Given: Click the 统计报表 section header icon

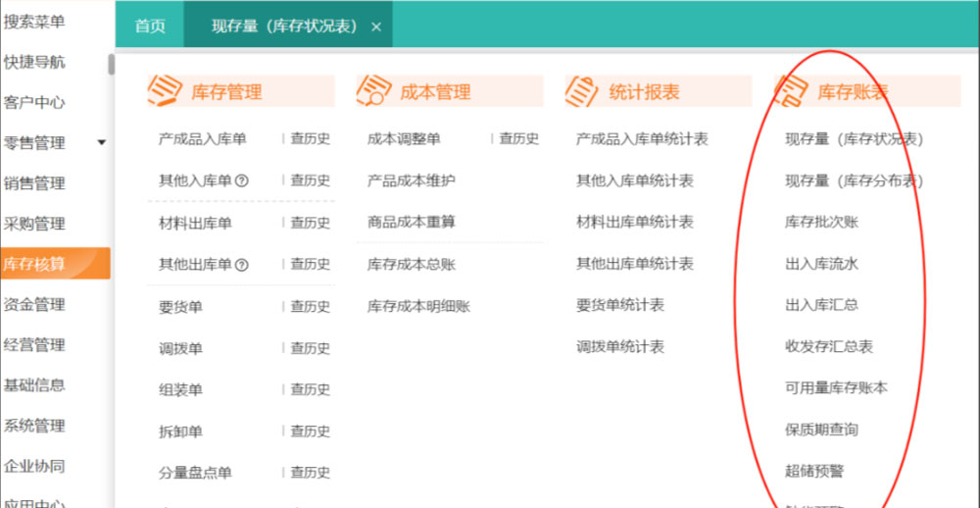Looking at the screenshot, I should click(582, 90).
